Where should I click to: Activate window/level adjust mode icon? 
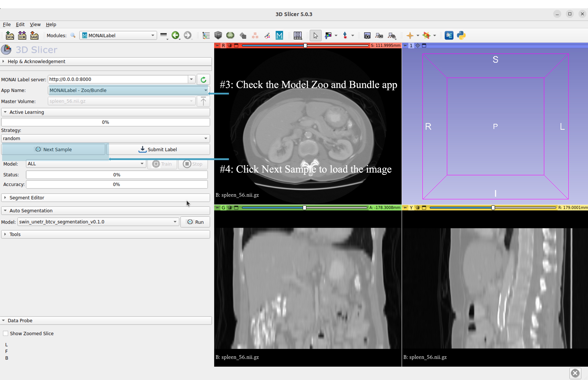[x=328, y=35]
